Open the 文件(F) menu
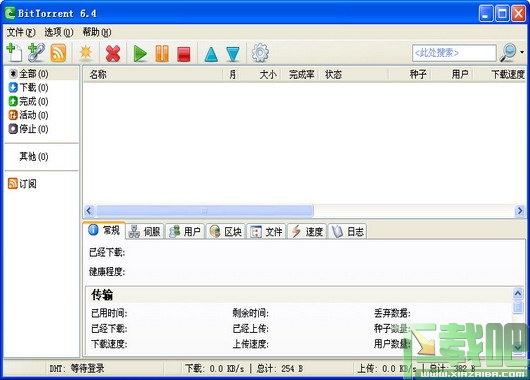The image size is (530, 380). tap(21, 32)
